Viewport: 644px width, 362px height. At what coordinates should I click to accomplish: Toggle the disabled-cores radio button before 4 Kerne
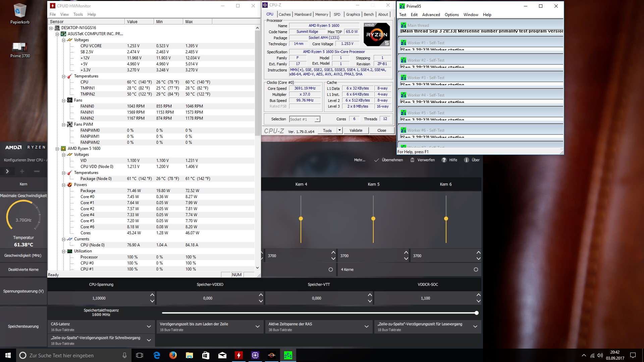[331, 269]
